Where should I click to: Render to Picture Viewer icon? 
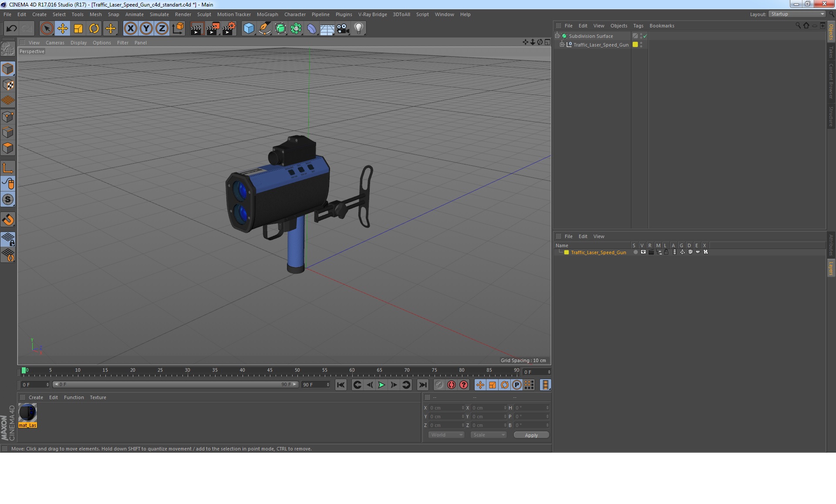coord(213,29)
